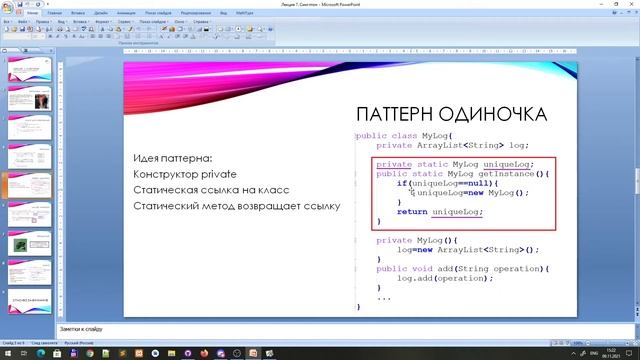Click the language indicator ENG in tray

point(594,353)
